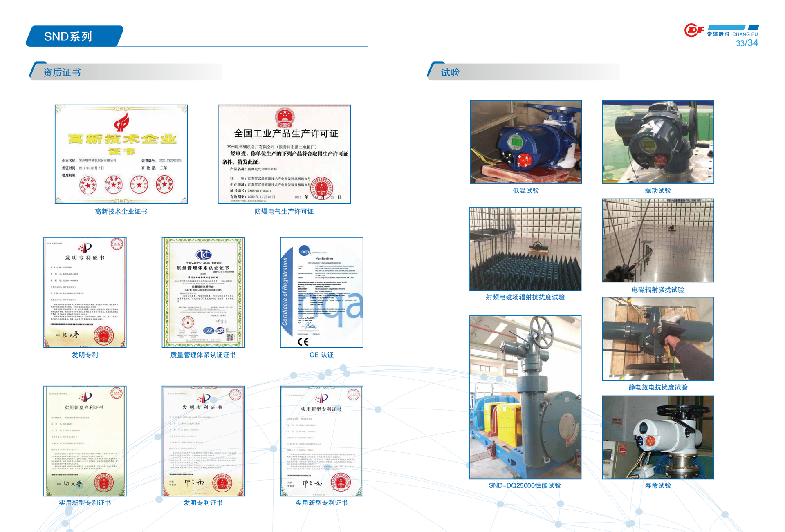
Task: Click the 低温试验 photo
Action: 526,142
